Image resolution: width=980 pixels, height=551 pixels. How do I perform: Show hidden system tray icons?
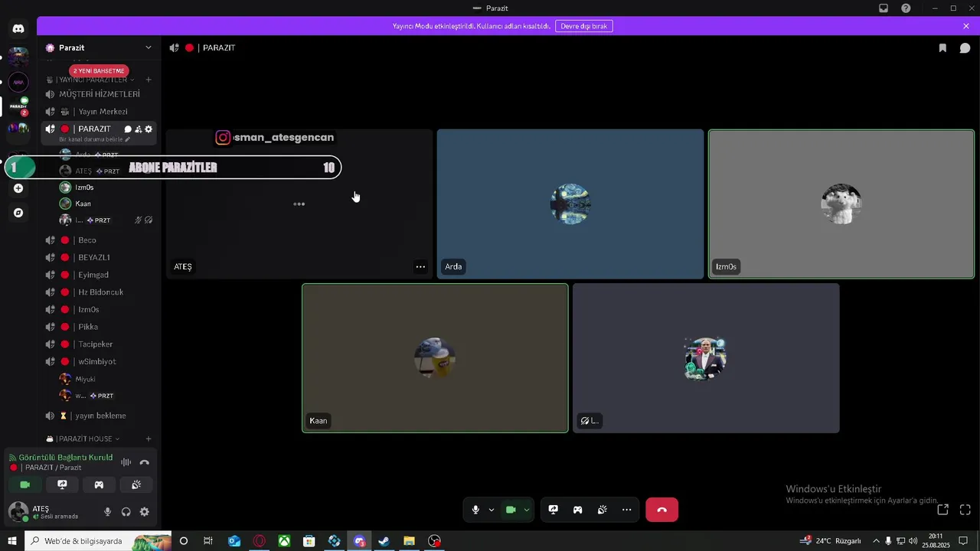click(x=876, y=541)
